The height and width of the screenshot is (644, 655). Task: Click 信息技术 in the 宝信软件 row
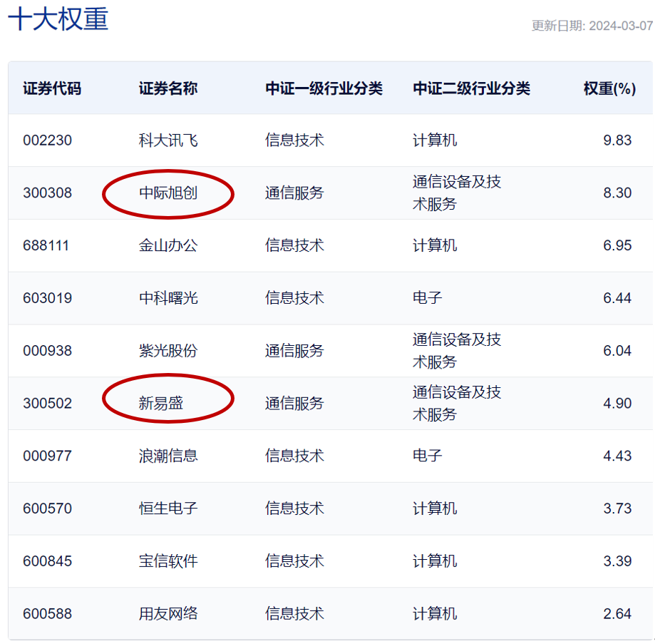click(294, 561)
